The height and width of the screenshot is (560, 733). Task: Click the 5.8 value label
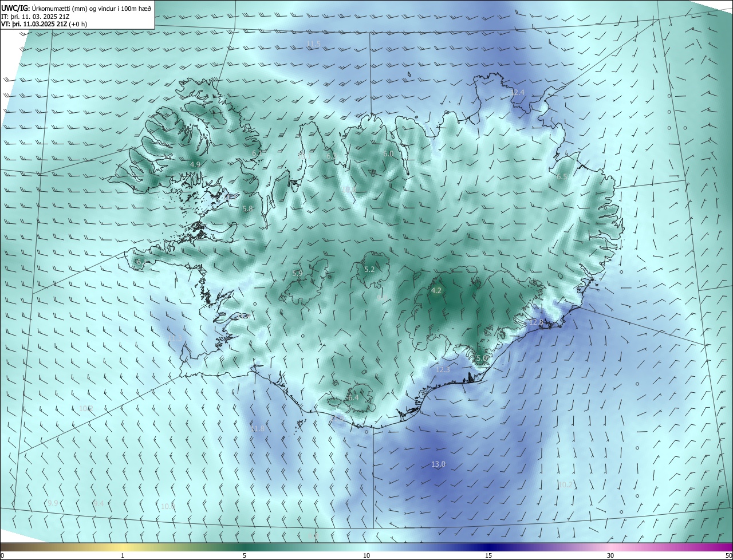(x=247, y=209)
